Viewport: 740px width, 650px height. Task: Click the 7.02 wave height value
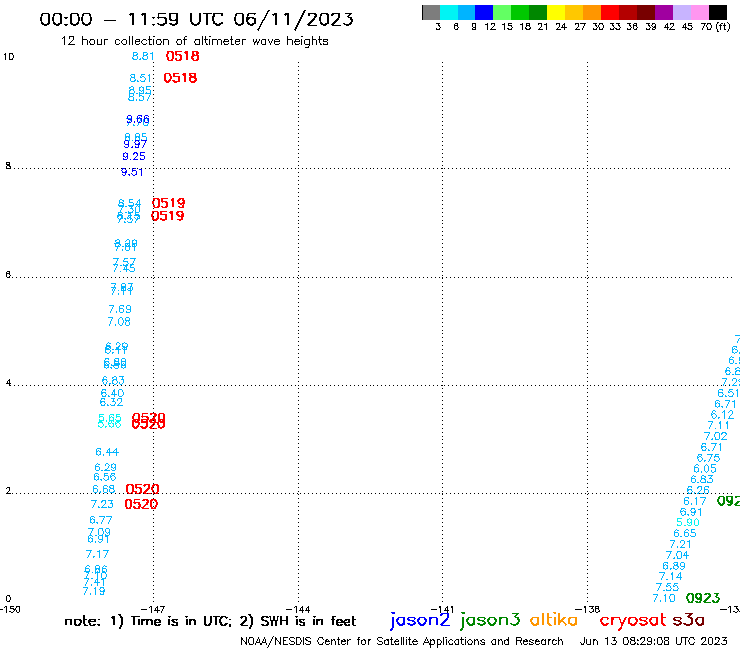click(x=715, y=436)
